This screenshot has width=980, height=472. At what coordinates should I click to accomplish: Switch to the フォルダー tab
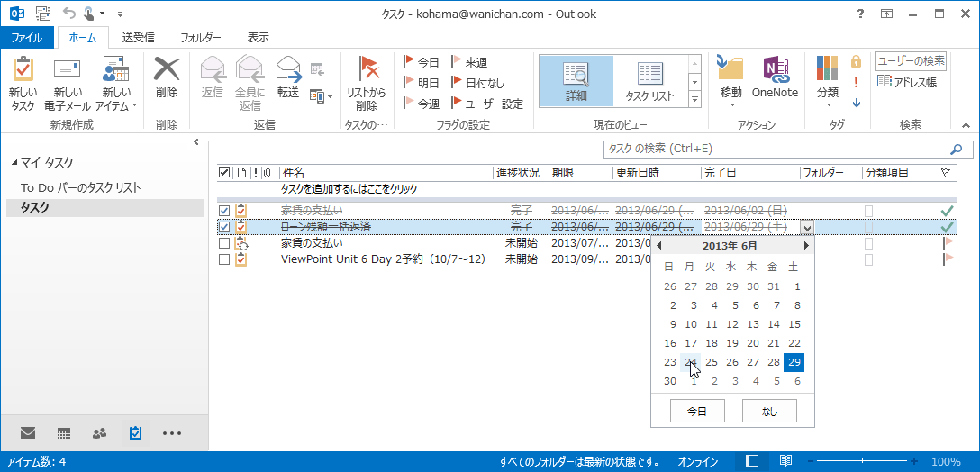(x=201, y=38)
